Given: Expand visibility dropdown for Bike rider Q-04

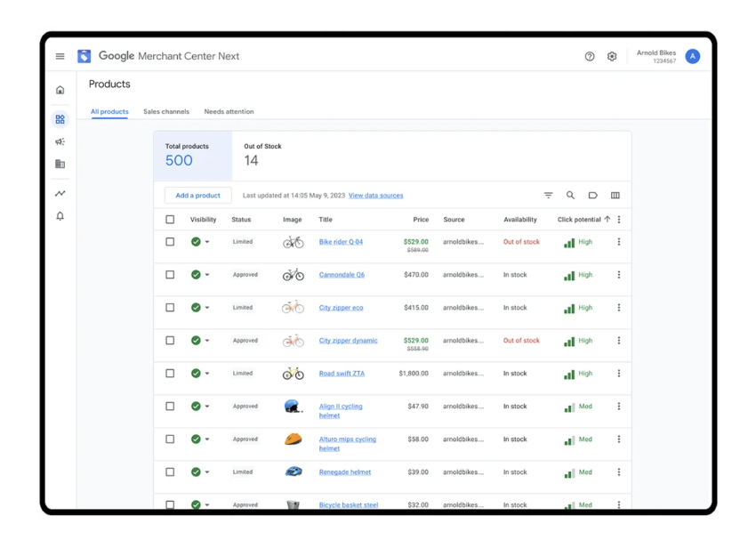Looking at the screenshot, I should pos(207,242).
